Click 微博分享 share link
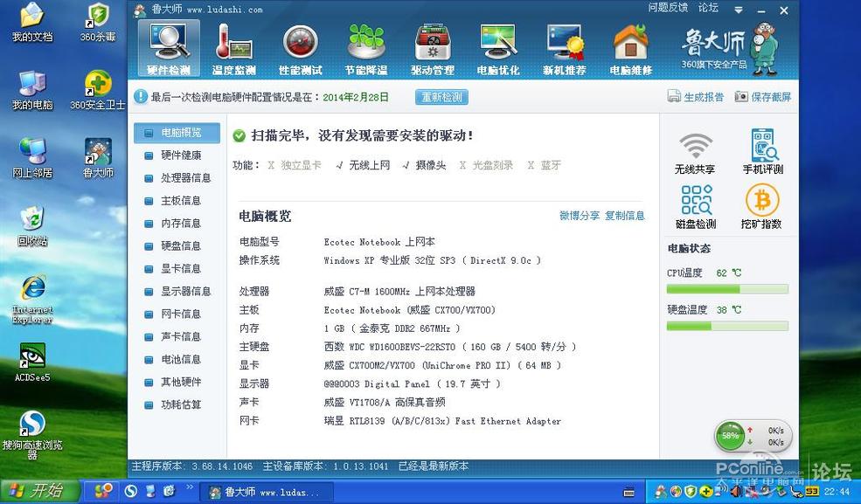 coord(580,216)
